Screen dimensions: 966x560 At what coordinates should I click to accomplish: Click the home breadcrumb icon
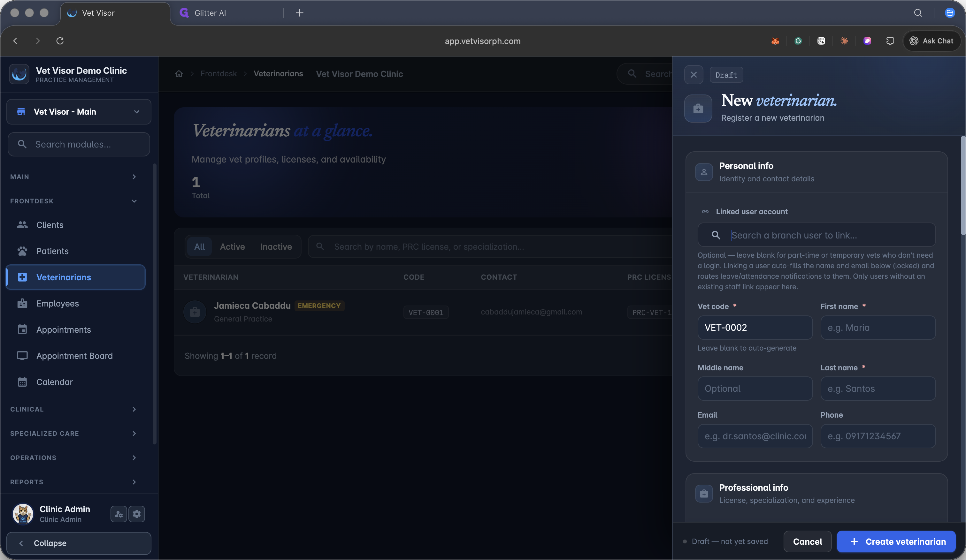click(x=179, y=73)
